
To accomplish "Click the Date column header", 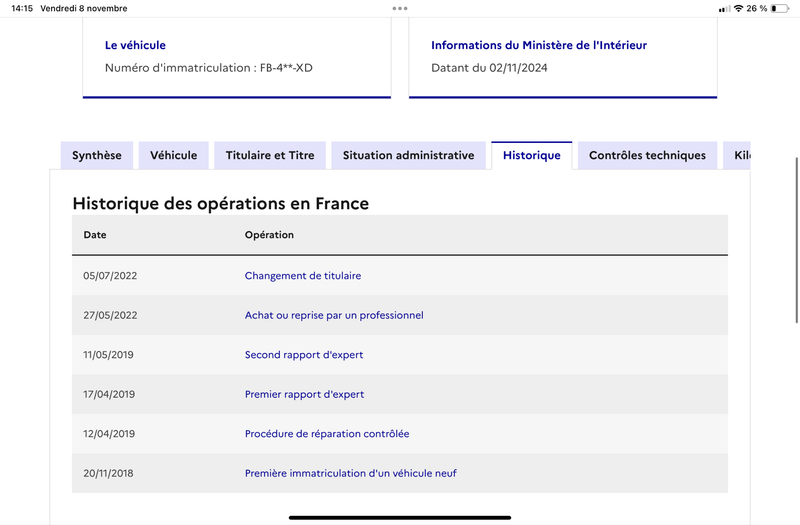I will tap(95, 235).
